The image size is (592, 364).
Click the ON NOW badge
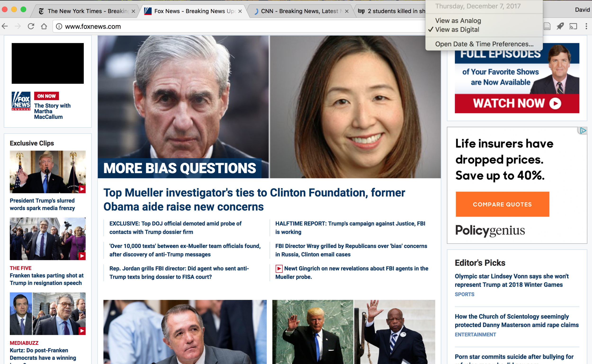click(x=46, y=96)
